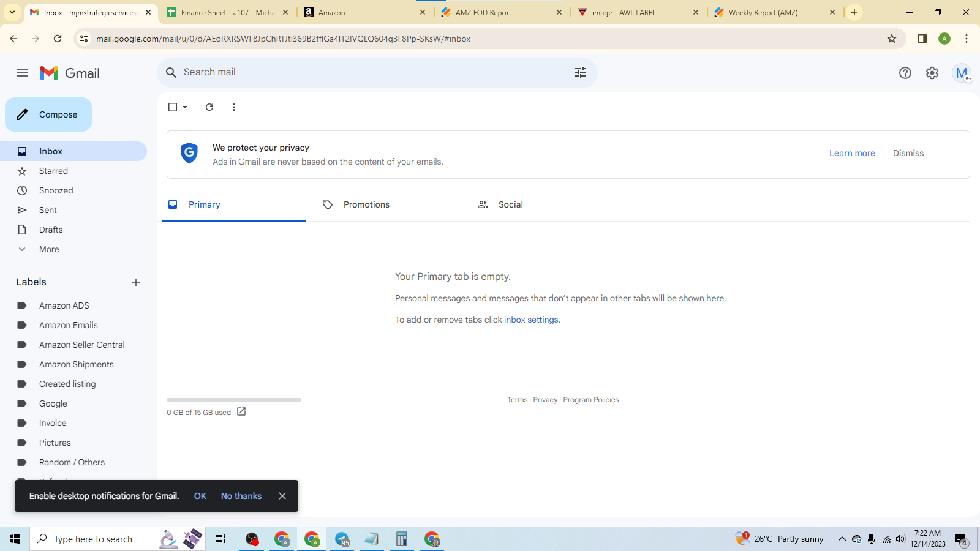This screenshot has height=551, width=980.
Task: Switch to the Primary tab
Action: [x=233, y=204]
